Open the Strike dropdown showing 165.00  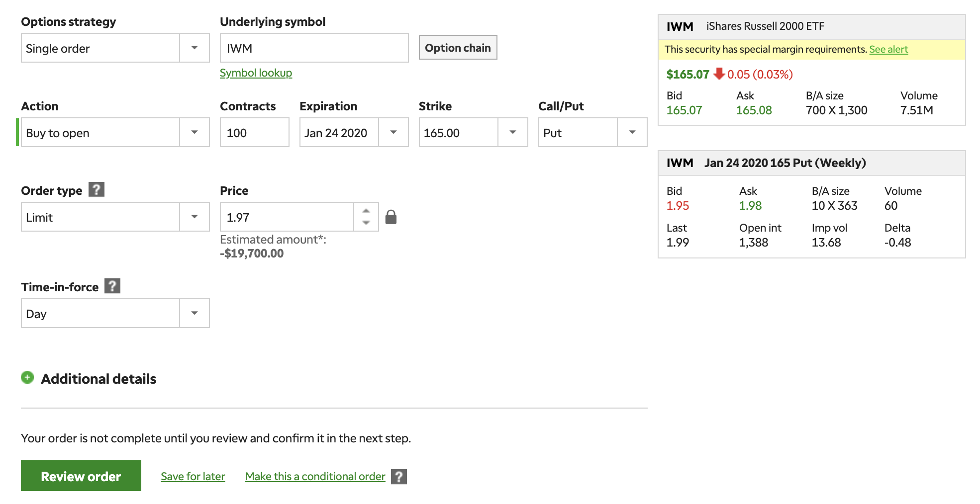[473, 133]
